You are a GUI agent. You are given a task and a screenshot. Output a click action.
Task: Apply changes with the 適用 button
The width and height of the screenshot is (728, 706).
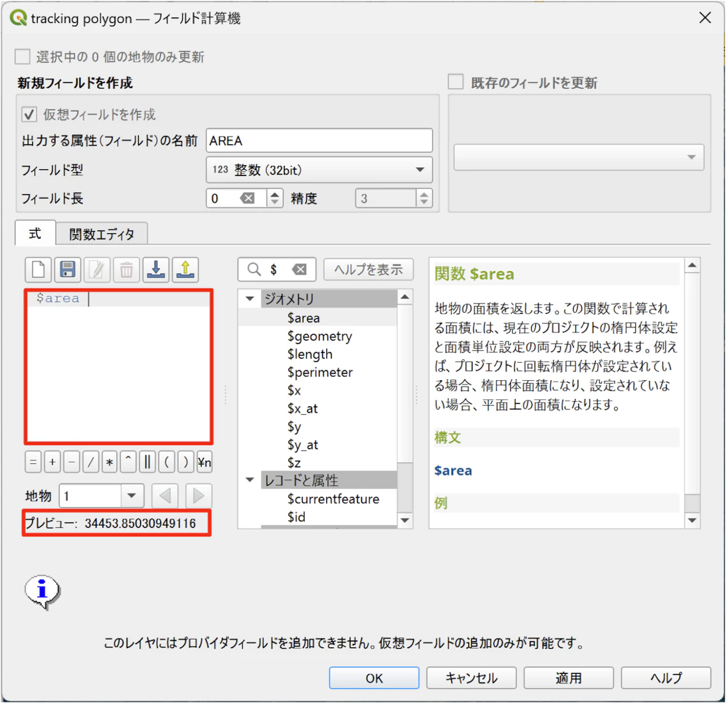coord(568,678)
